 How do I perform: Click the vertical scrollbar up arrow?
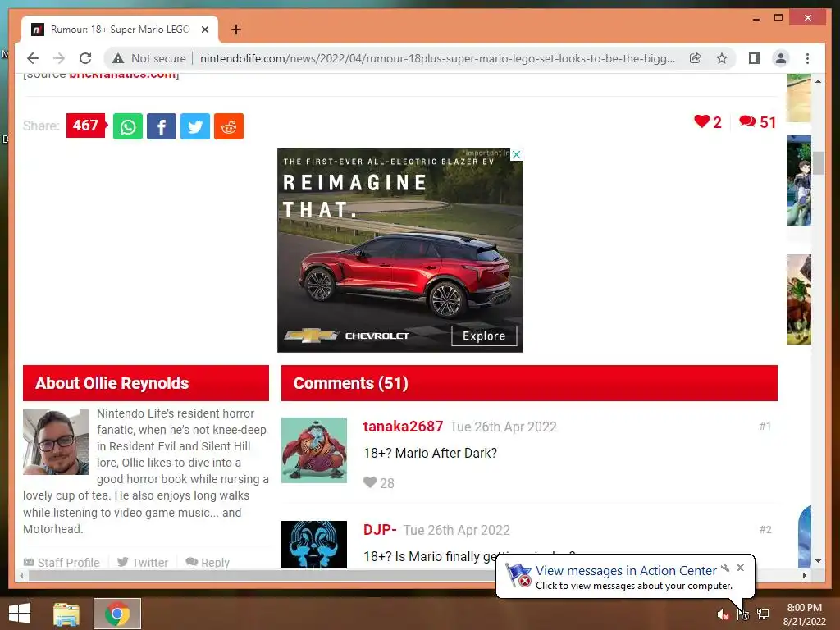(818, 81)
